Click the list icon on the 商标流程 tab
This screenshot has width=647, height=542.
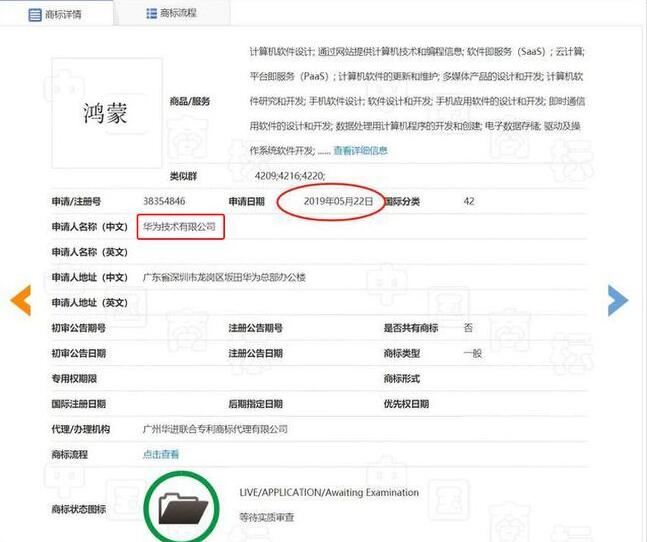click(x=151, y=14)
